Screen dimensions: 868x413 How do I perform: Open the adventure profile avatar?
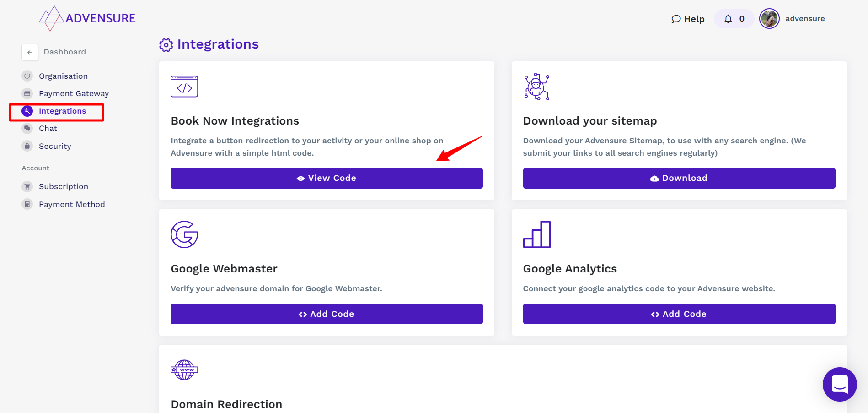click(x=769, y=19)
